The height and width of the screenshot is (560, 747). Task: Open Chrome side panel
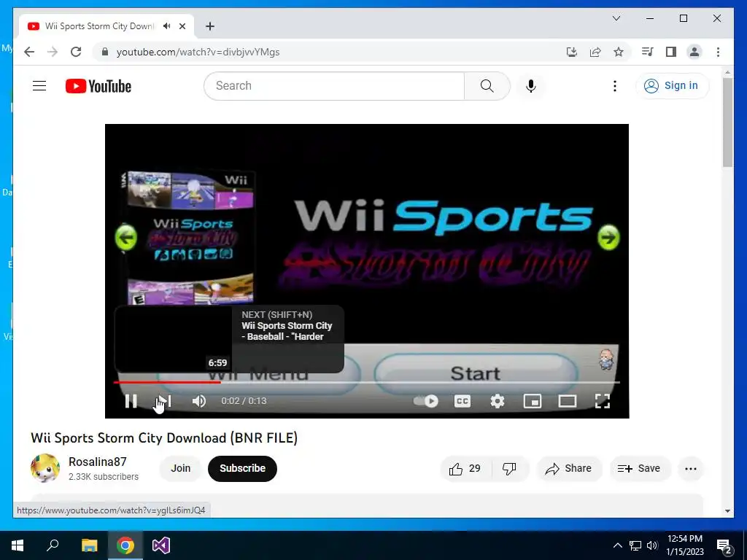[x=671, y=52]
